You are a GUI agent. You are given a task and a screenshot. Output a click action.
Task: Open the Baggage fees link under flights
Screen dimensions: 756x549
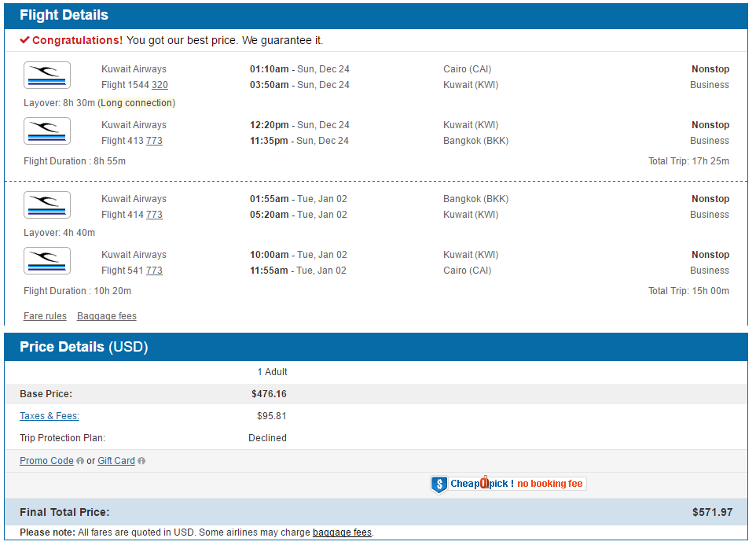pos(107,316)
